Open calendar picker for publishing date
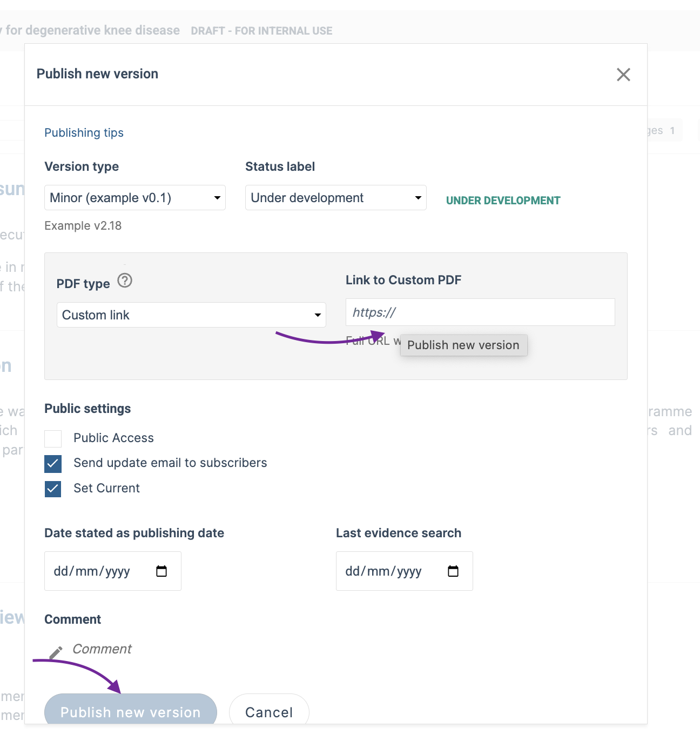Screen dimensions: 700x734 (x=161, y=571)
